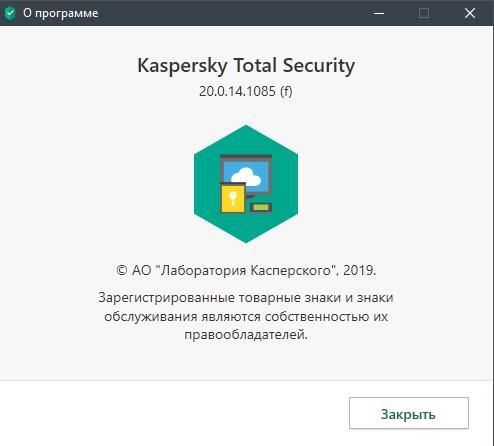Click the word правообладателей in the notice
Viewport: 494px width, 446px height.
point(244,335)
